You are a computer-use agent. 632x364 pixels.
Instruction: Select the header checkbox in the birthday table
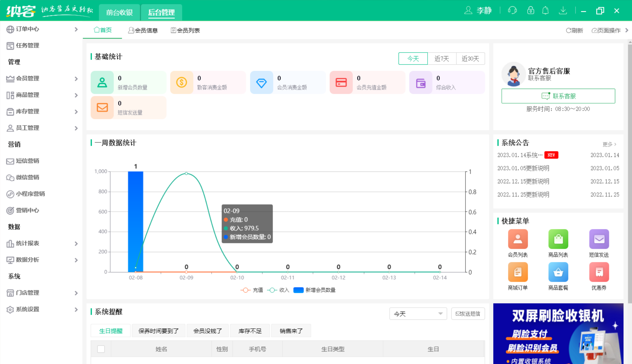101,349
